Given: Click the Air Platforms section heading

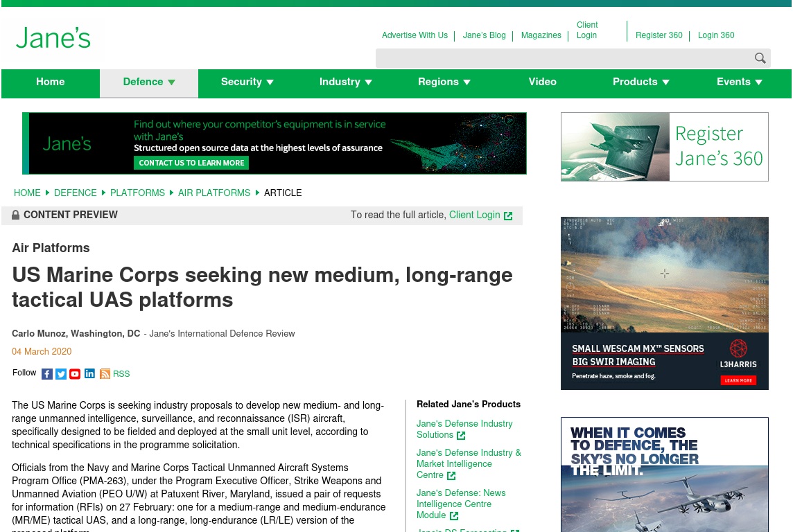Looking at the screenshot, I should pyautogui.click(x=51, y=248).
